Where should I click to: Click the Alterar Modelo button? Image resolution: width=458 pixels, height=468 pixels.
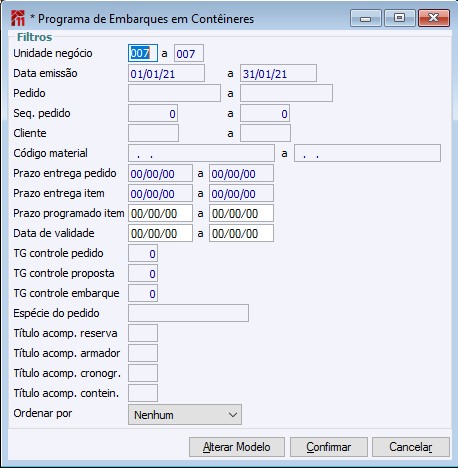tap(237, 447)
